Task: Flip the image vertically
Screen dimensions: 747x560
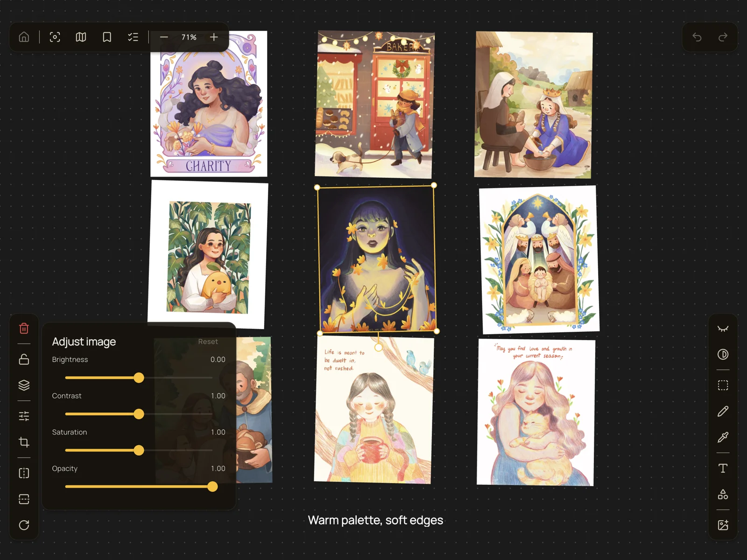Action: coord(24,499)
